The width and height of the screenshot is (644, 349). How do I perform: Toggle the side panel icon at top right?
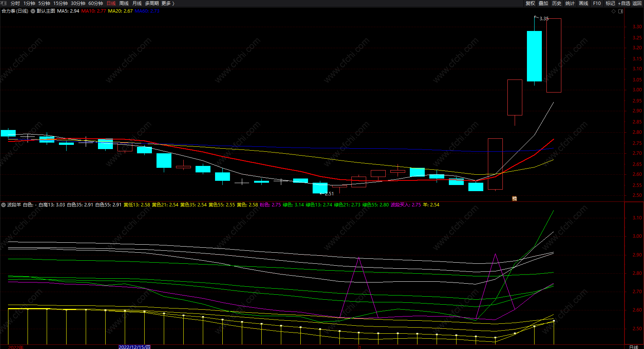point(621,11)
